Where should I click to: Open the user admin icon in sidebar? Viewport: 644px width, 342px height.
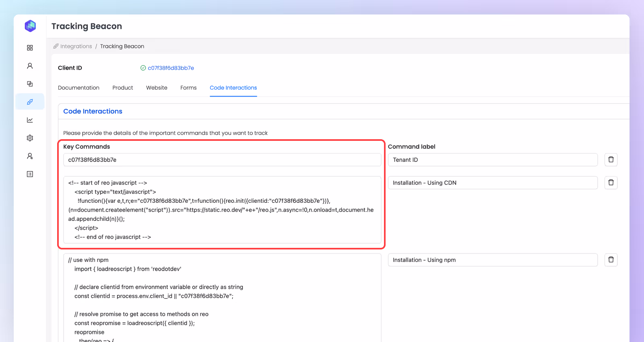(30, 156)
